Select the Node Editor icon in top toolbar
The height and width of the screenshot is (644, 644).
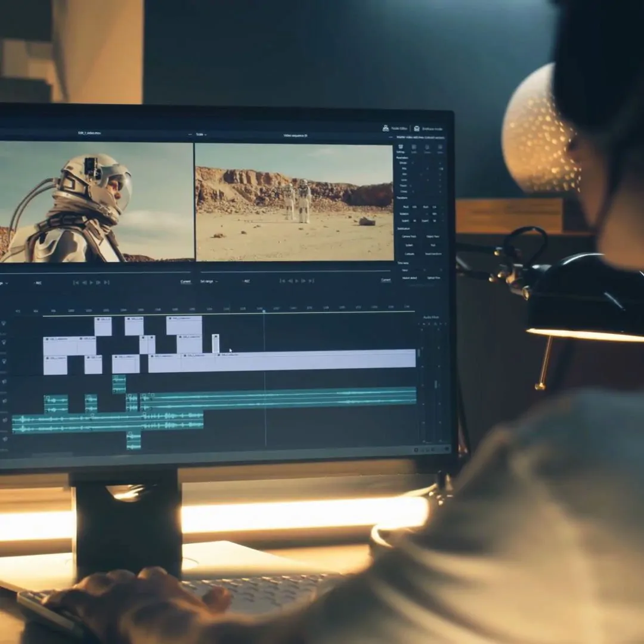385,128
